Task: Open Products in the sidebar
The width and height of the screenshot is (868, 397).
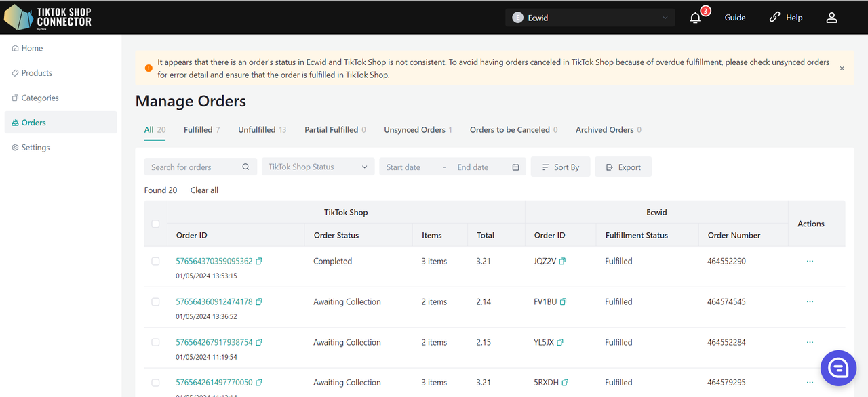Action: tap(60, 72)
